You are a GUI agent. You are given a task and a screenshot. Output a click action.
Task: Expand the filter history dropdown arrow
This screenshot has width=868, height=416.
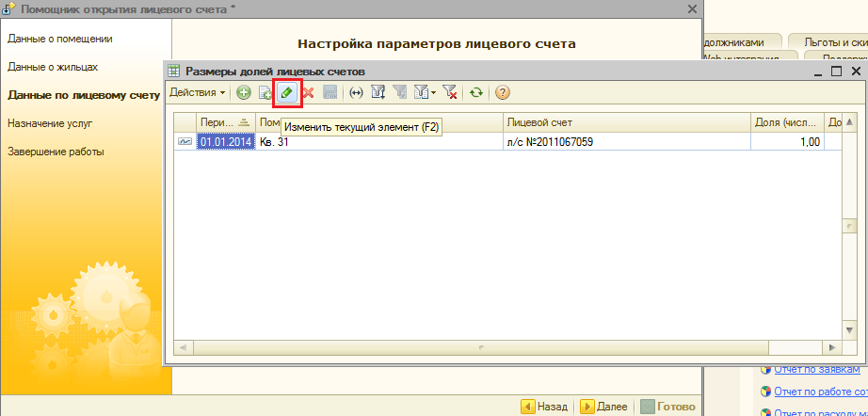[x=433, y=92]
